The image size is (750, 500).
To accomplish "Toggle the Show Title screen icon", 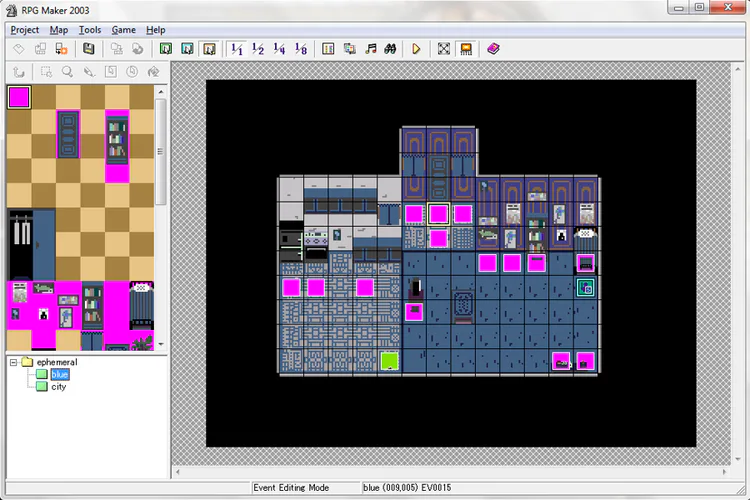I will click(466, 49).
